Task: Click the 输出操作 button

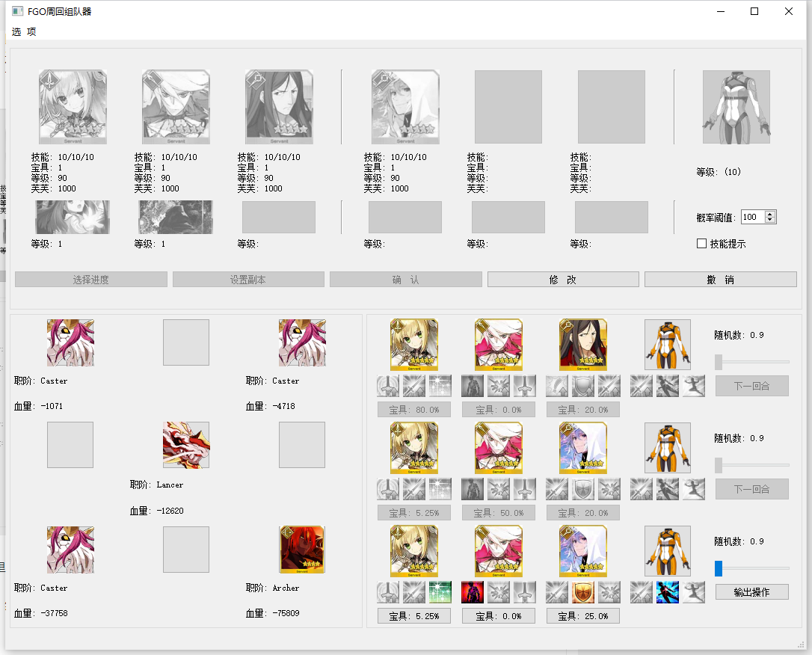Action: (752, 592)
